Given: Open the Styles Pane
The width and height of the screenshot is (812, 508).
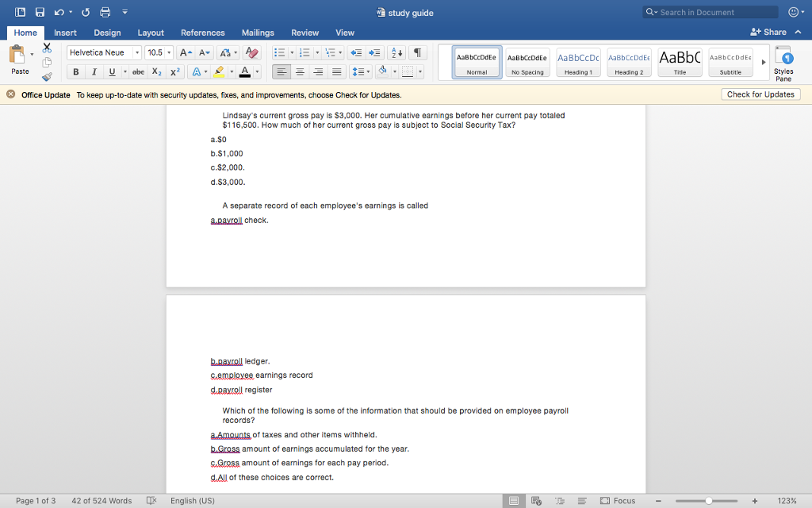Looking at the screenshot, I should coord(783,63).
